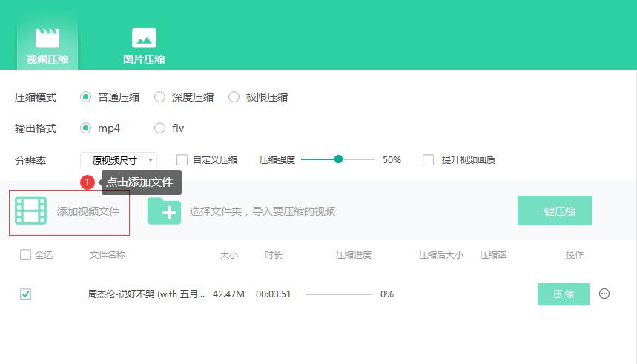Open the 视频压缩 video compression tab

47,45
